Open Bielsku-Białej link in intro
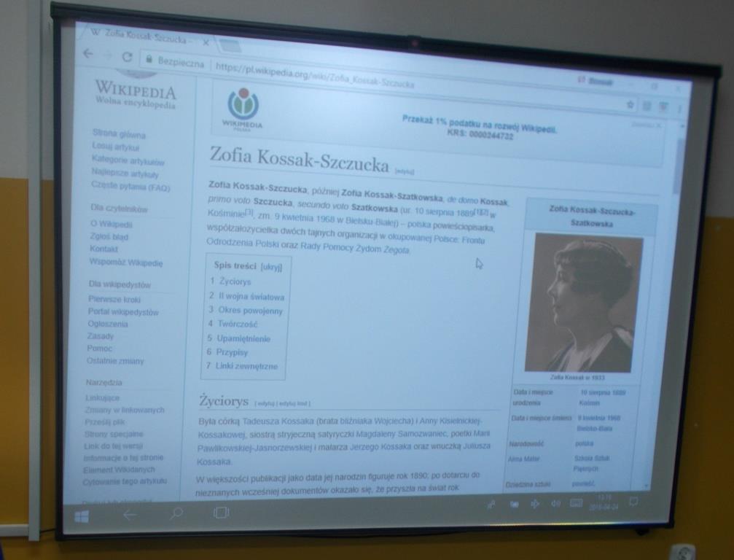The width and height of the screenshot is (734, 560). coord(371,222)
